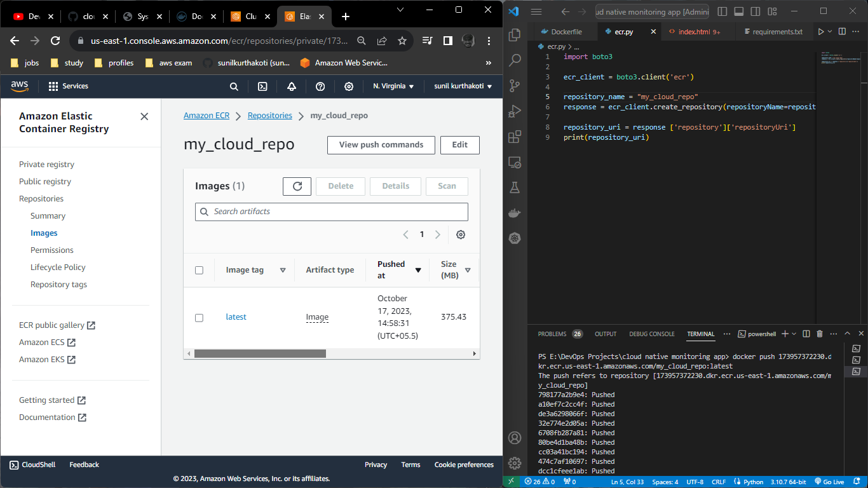Open the Docker extension in VS Code sidebar
Screen dimensions: 868x488
515,213
